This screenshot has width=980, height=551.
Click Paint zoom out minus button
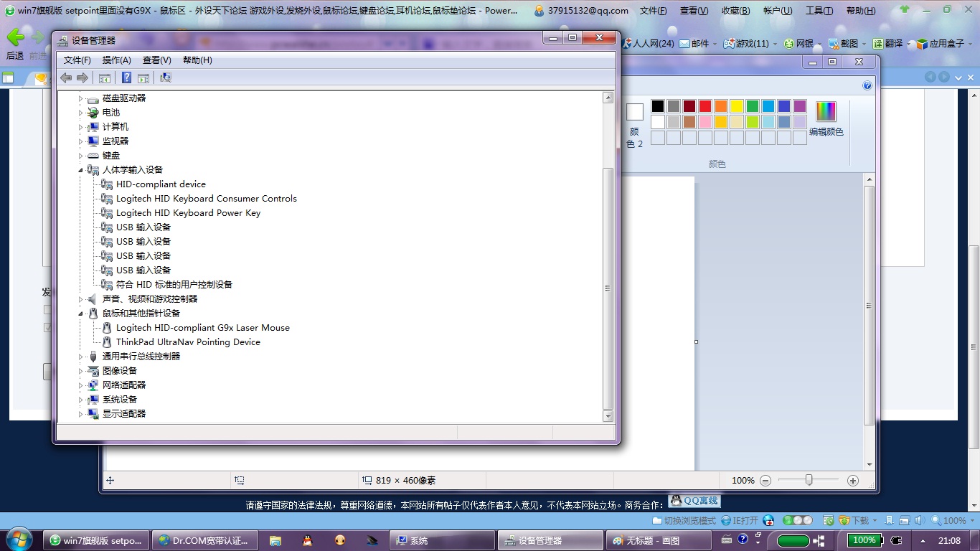pyautogui.click(x=765, y=481)
